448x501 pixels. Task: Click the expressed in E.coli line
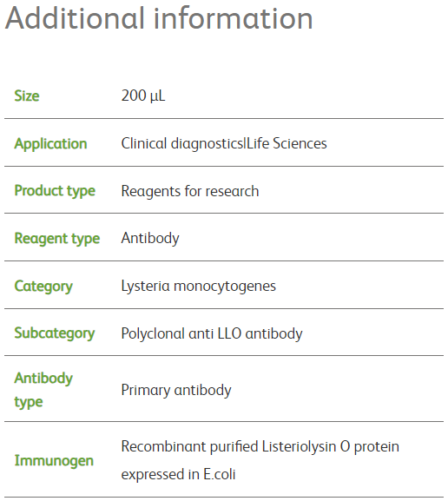pyautogui.click(x=178, y=474)
